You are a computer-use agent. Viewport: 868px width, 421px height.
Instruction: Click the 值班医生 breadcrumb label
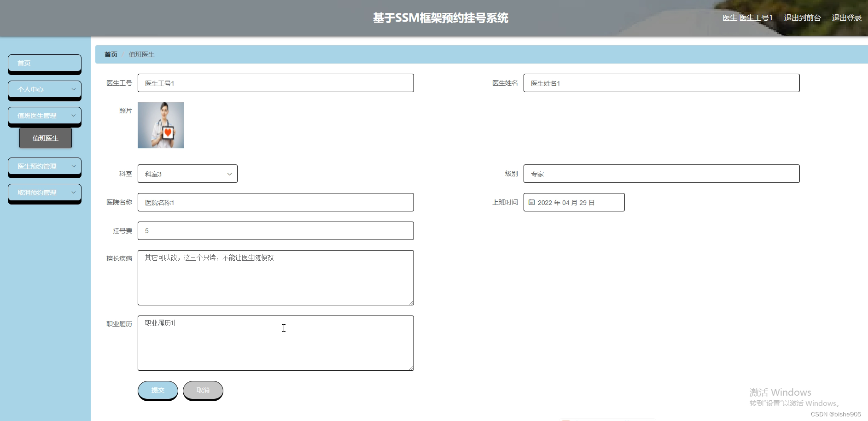141,54
